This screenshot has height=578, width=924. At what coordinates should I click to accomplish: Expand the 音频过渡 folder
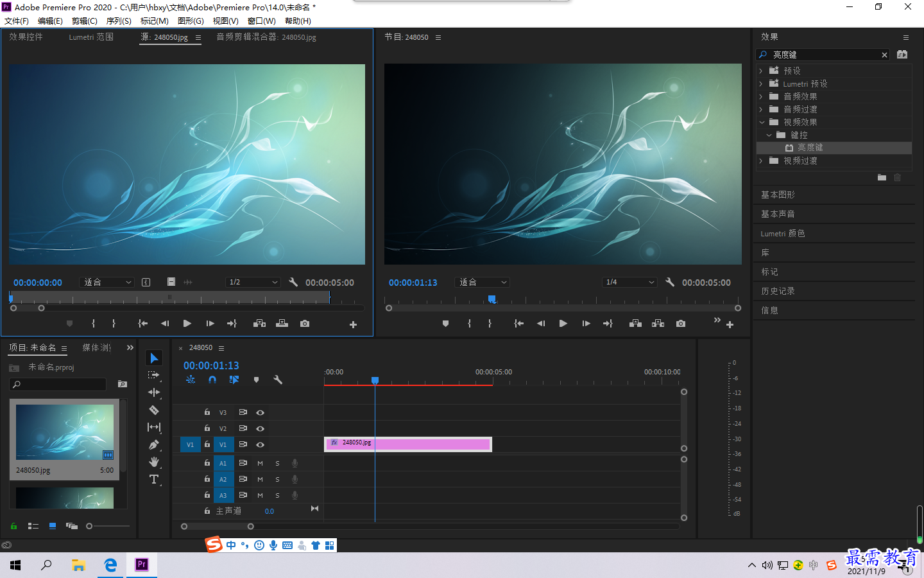tap(761, 109)
